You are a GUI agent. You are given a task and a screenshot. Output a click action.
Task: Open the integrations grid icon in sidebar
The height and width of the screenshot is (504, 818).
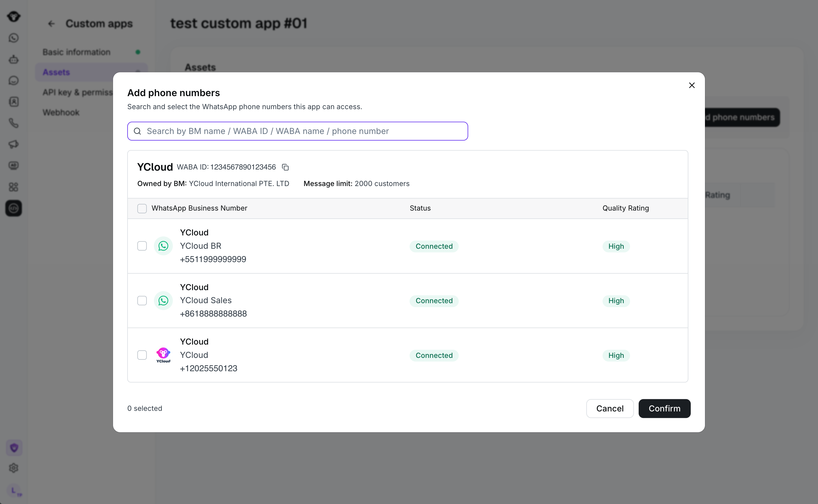pyautogui.click(x=14, y=187)
